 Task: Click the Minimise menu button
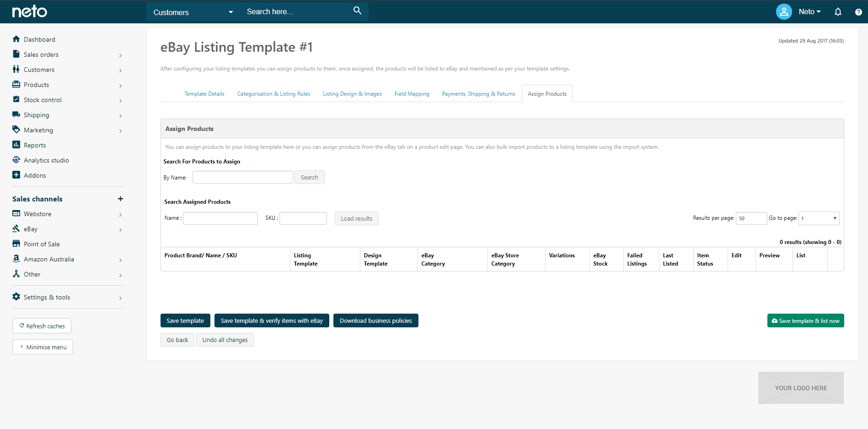tap(43, 347)
